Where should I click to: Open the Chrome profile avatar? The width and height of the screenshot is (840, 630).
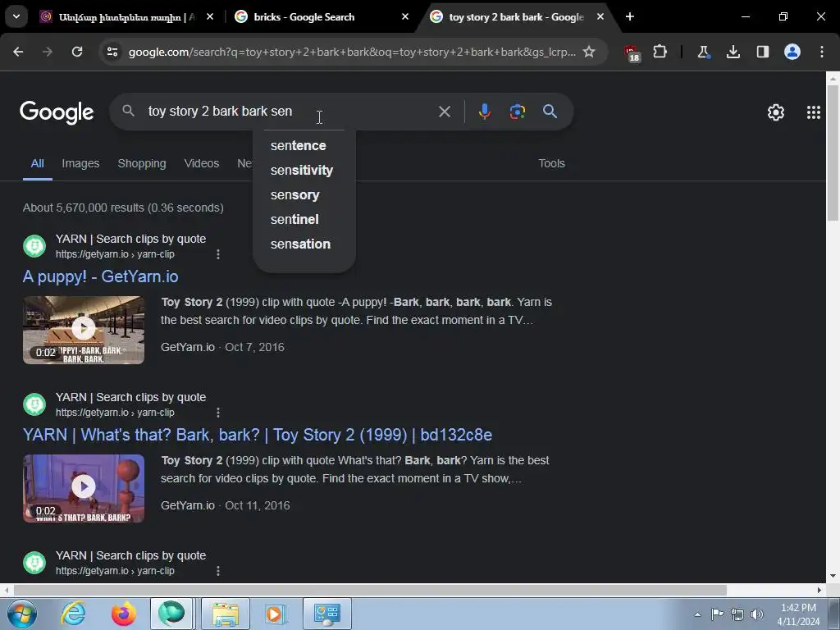pyautogui.click(x=792, y=52)
